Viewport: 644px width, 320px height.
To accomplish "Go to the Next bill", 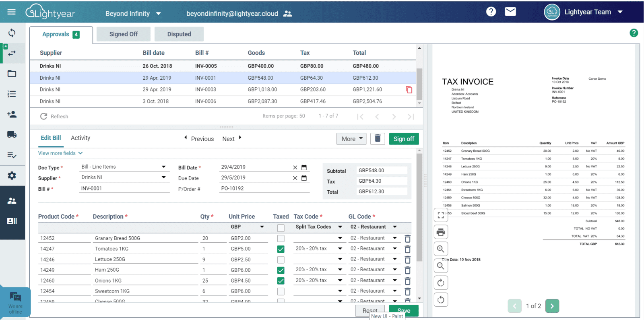I will (232, 139).
